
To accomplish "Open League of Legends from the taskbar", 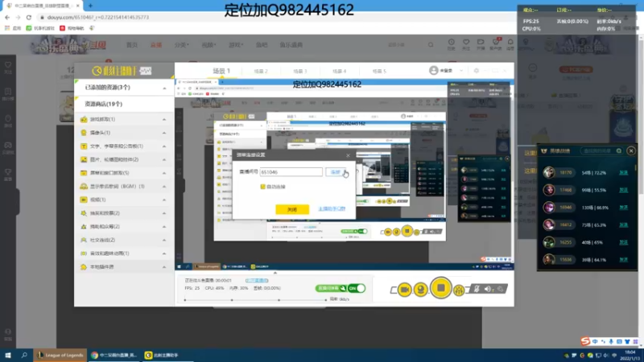I will (60, 355).
